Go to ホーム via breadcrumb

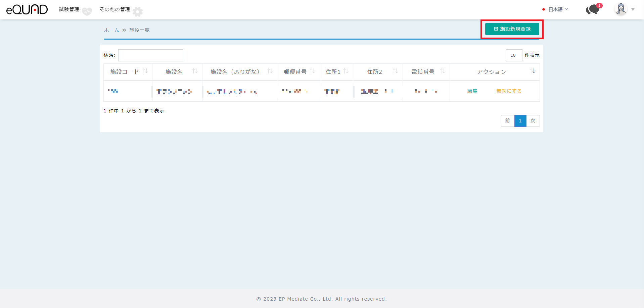(x=111, y=30)
